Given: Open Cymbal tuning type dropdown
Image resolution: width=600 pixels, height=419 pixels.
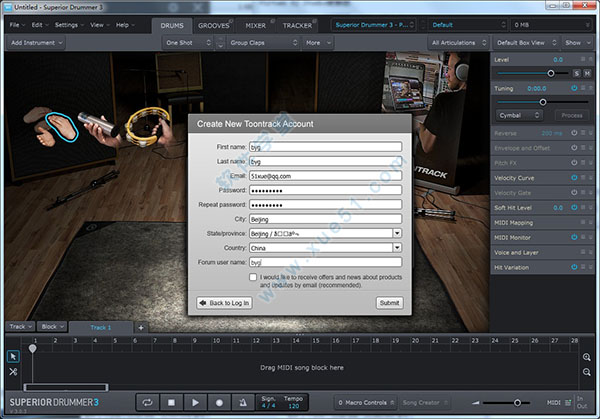Looking at the screenshot, I should tap(519, 115).
